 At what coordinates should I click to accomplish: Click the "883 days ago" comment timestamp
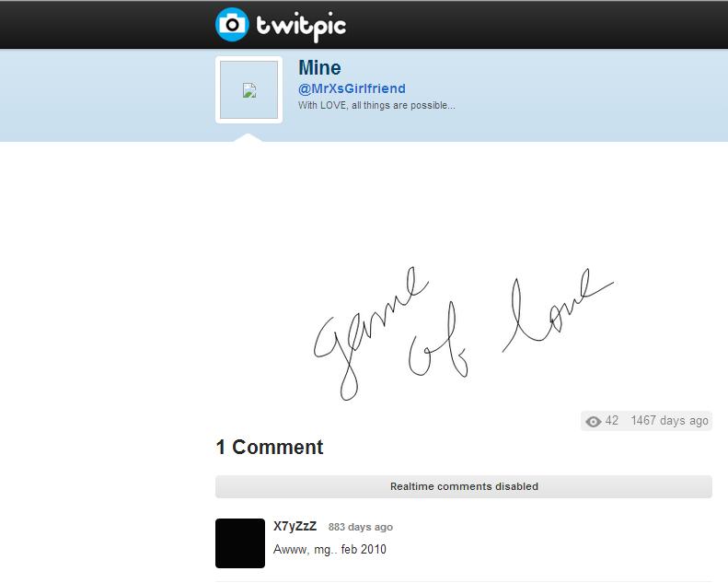(360, 527)
